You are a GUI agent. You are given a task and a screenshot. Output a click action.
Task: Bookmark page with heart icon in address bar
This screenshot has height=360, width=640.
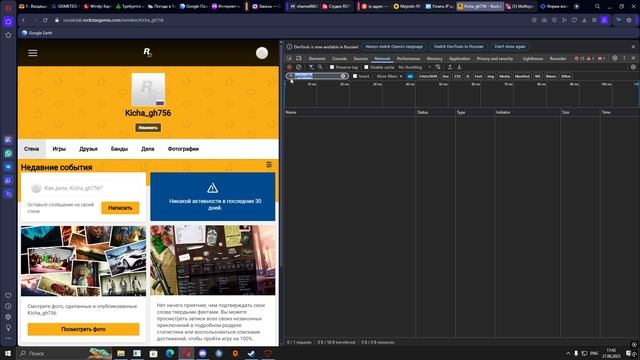pyautogui.click(x=574, y=20)
